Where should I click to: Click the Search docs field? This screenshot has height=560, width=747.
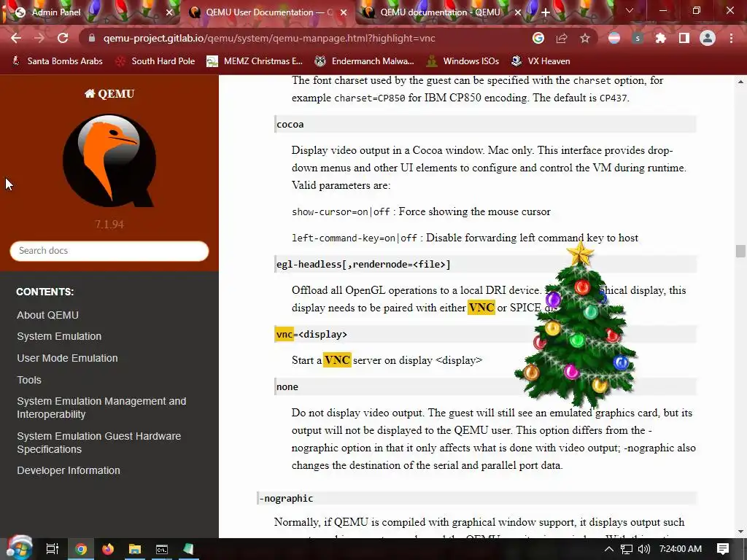pyautogui.click(x=109, y=251)
